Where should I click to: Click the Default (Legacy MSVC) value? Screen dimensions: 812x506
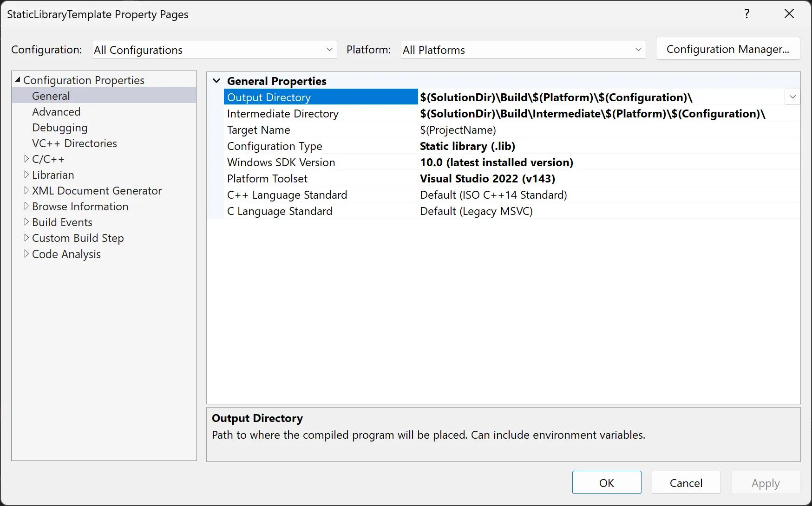pyautogui.click(x=476, y=211)
